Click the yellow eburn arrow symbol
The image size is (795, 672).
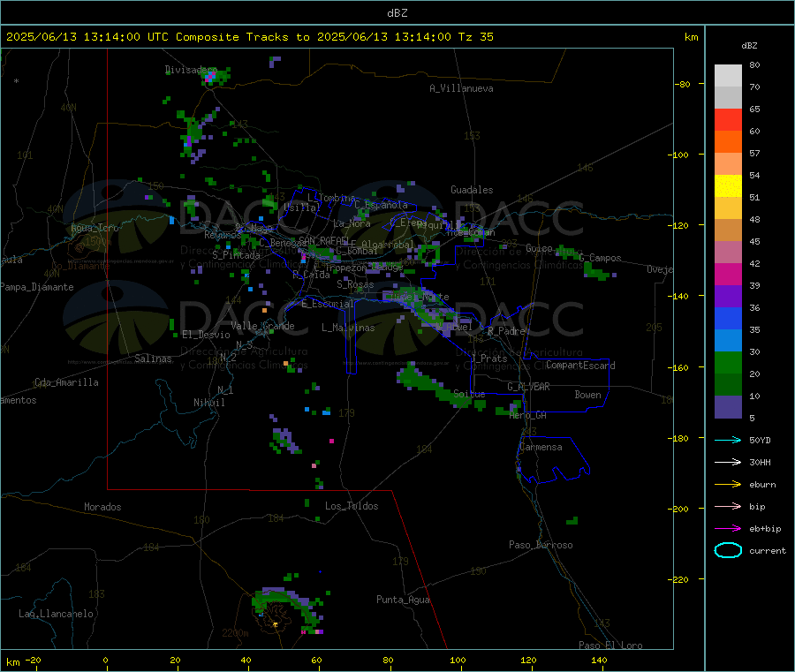click(x=728, y=485)
